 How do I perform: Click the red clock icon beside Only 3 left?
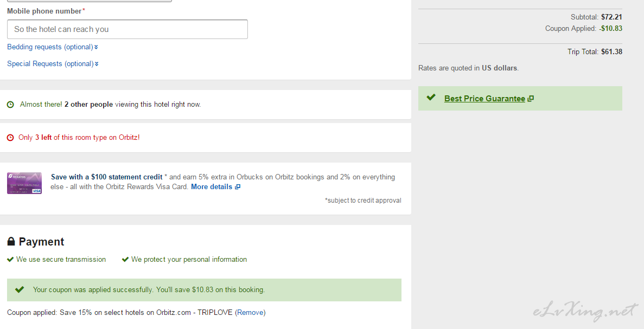coord(11,138)
